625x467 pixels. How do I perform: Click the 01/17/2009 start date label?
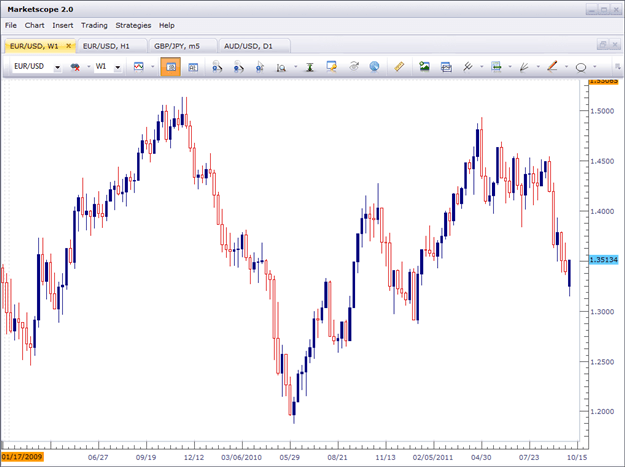tap(22, 457)
